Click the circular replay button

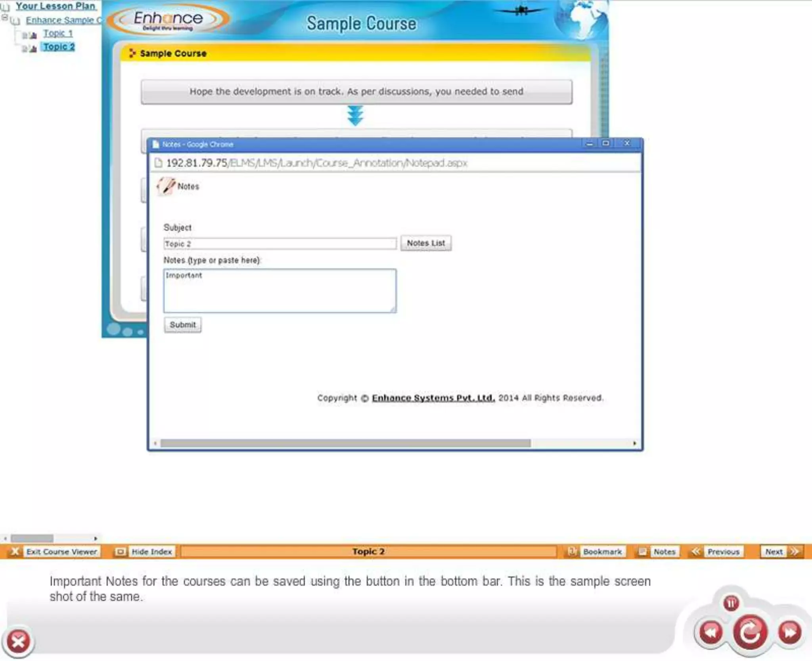coord(749,632)
